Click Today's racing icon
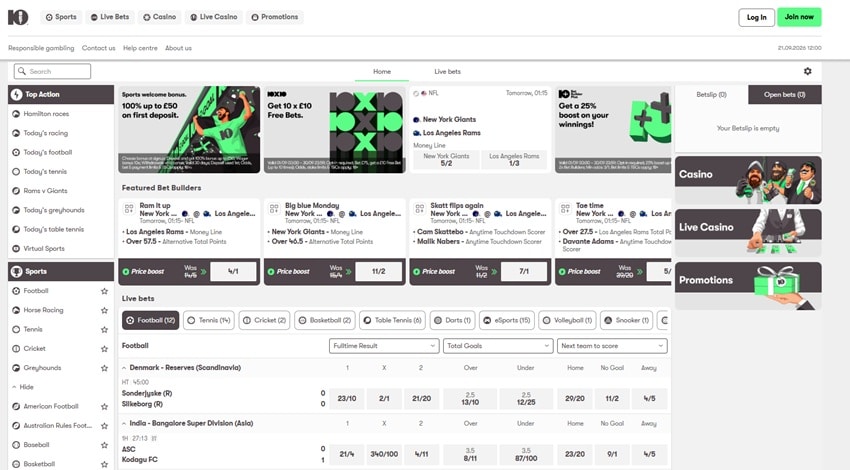Viewport: 850px width, 470px height. point(16,133)
